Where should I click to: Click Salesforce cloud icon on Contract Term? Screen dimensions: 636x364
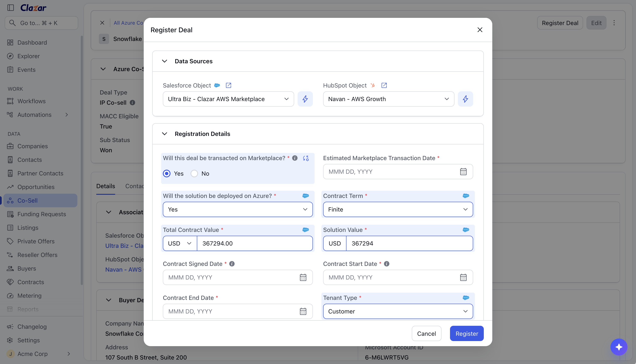click(x=466, y=196)
